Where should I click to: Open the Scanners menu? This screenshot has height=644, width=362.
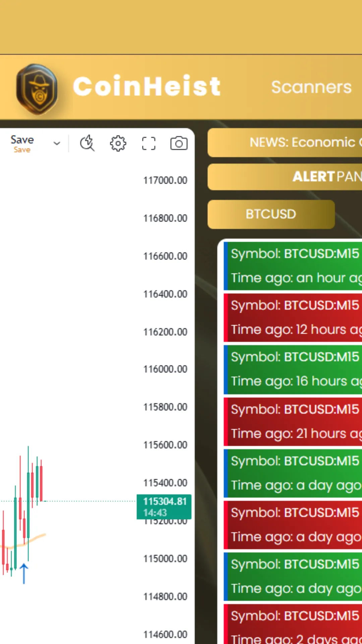pyautogui.click(x=311, y=87)
